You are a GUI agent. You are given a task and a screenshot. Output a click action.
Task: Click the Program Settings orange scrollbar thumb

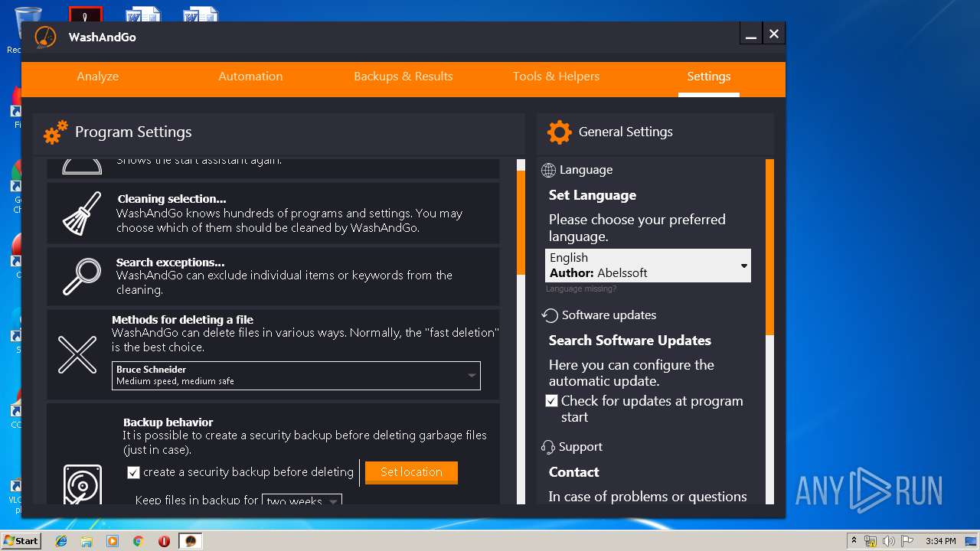pyautogui.click(x=521, y=222)
